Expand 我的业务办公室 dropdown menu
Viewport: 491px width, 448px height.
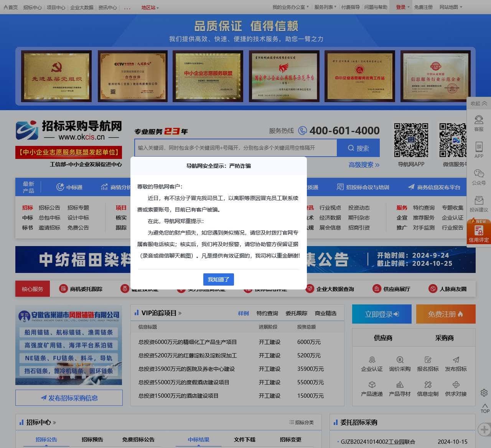coord(290,7)
